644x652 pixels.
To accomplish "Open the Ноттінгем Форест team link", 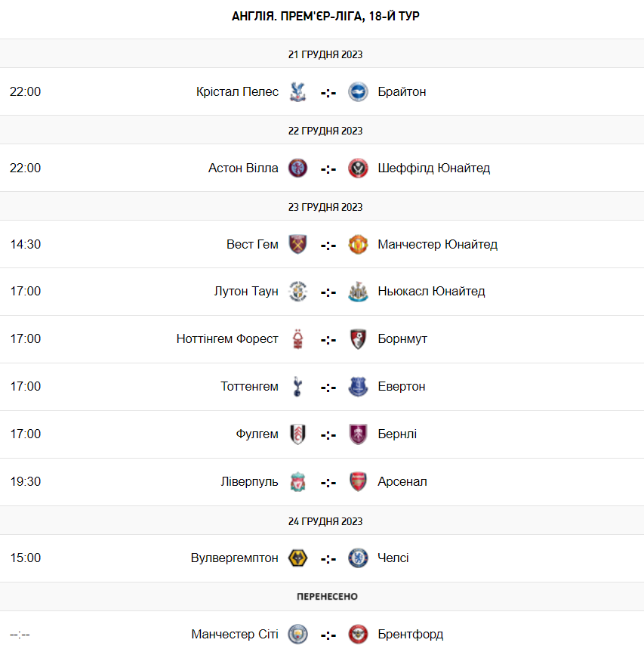I will [227, 339].
